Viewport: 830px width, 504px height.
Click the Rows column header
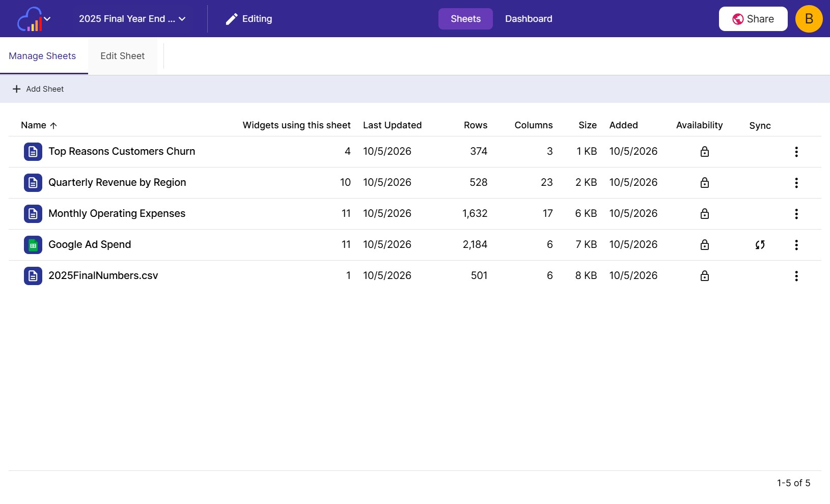(x=476, y=125)
